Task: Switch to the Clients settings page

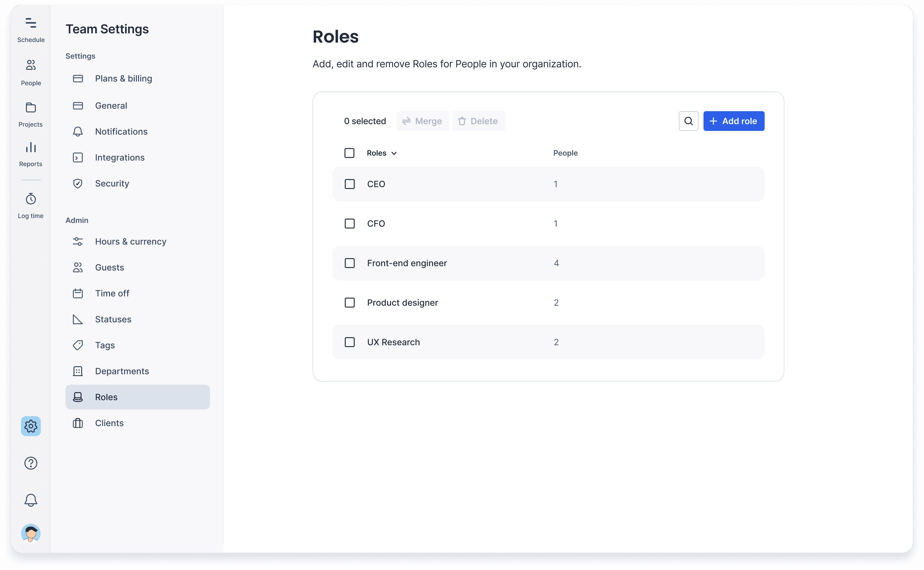Action: [109, 423]
